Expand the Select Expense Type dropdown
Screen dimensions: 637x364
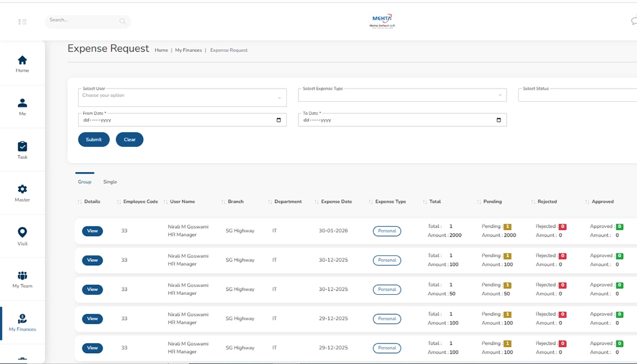tap(402, 95)
